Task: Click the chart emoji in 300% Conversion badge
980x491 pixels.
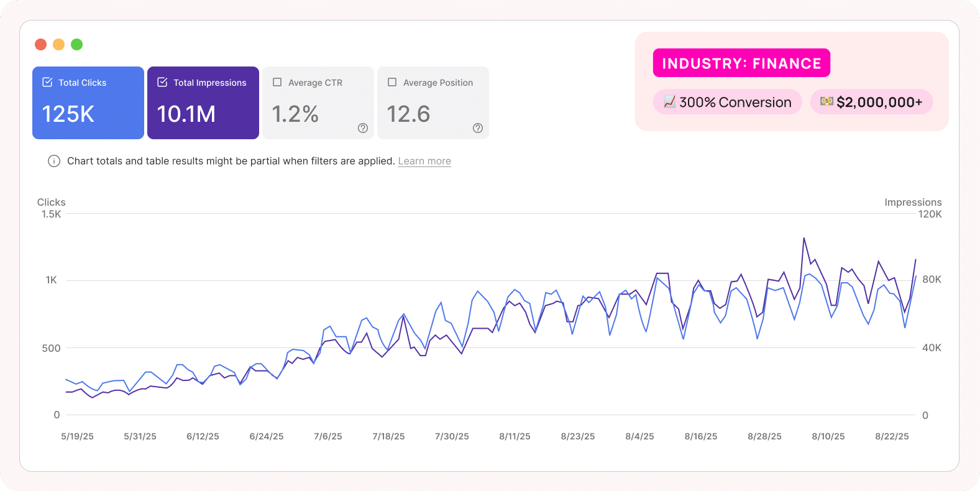Action: [669, 102]
